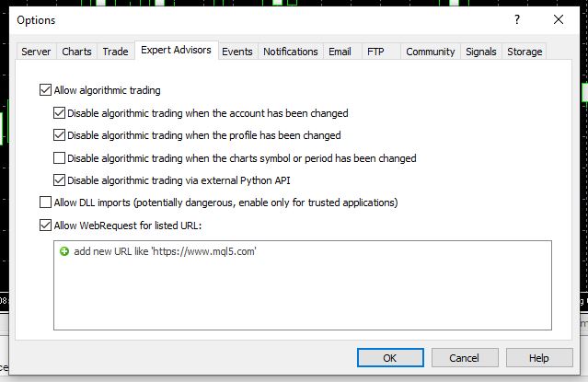
Task: Click the Cancel button
Action: point(465,358)
